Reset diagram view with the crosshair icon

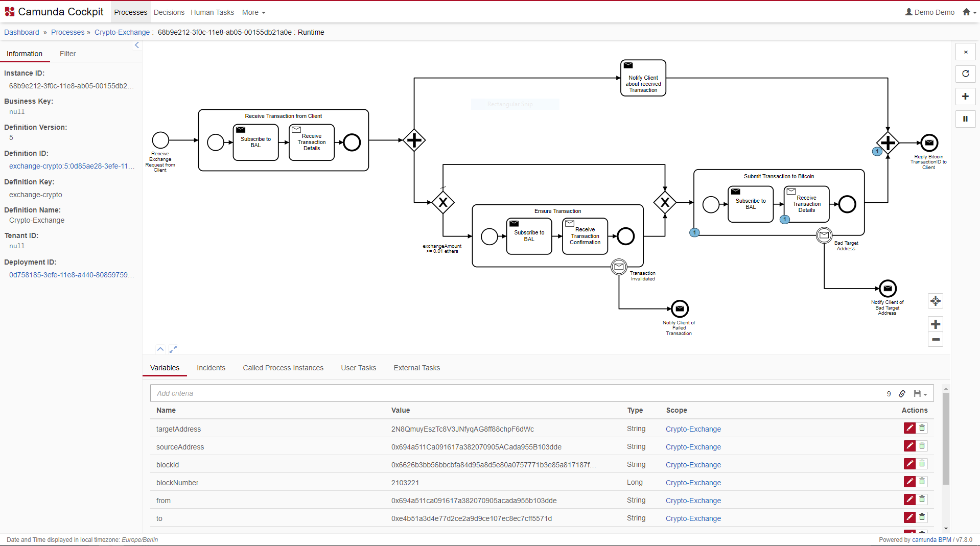click(x=936, y=301)
